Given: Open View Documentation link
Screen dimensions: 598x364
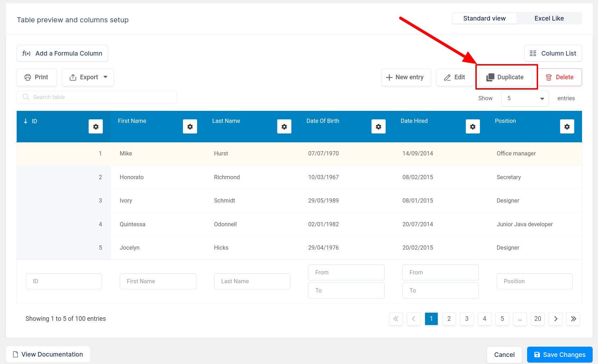Looking at the screenshot, I should [48, 354].
